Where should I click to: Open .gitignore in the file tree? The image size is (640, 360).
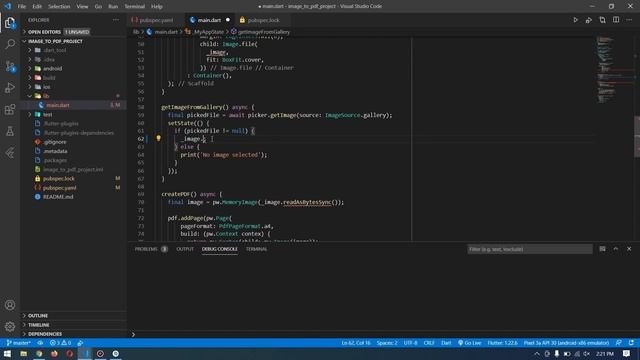point(55,142)
